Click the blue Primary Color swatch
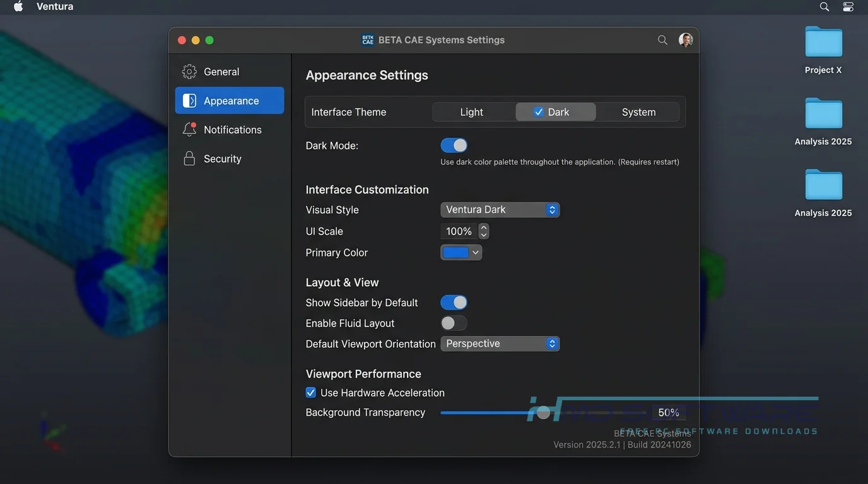Screen dimensions: 868x484 click(x=456, y=253)
